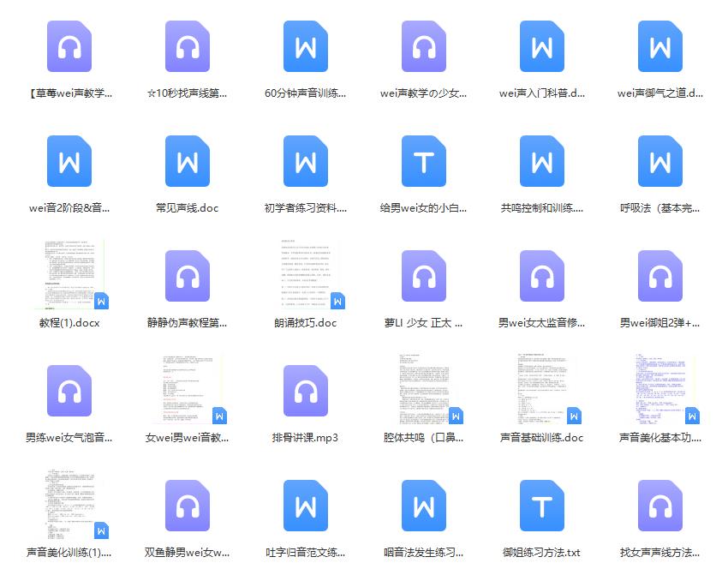728x575 pixels.
Task: Select the 60分钟声音训练 Word document icon
Action: (x=305, y=46)
